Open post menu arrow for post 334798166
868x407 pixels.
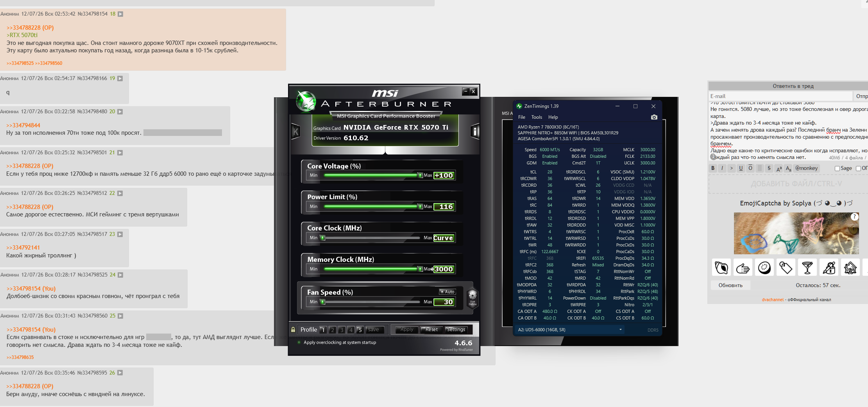(x=120, y=79)
